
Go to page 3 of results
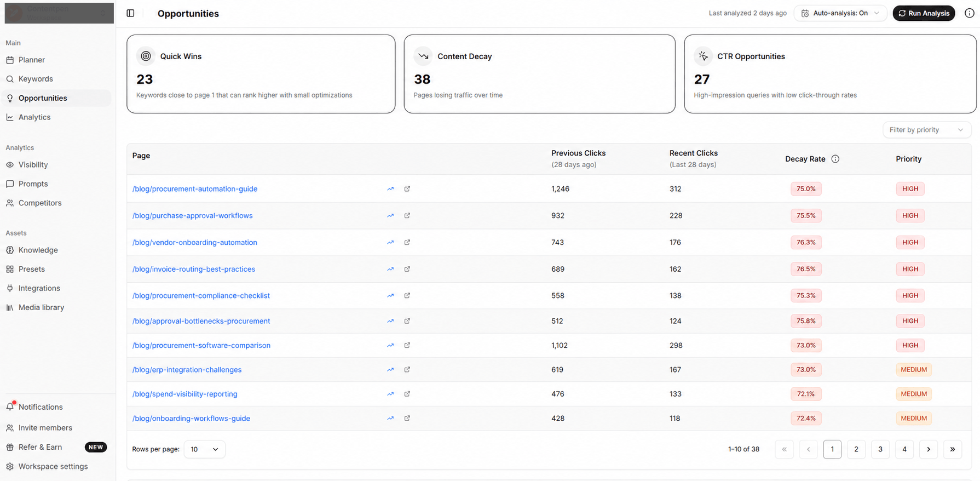pyautogui.click(x=880, y=449)
